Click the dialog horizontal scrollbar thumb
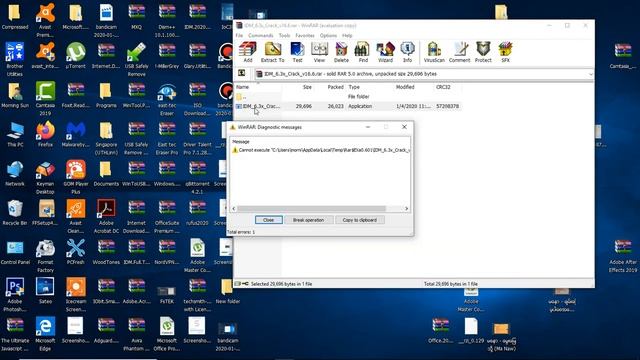 click(311, 209)
